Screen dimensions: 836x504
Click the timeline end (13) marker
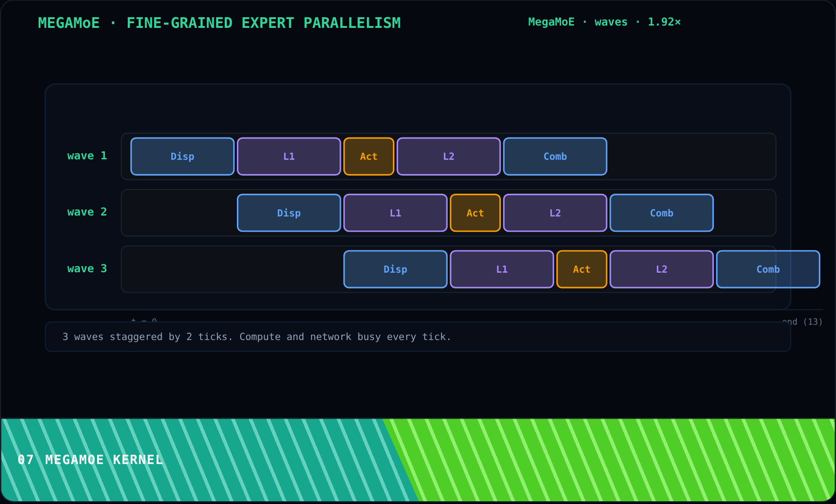803,321
